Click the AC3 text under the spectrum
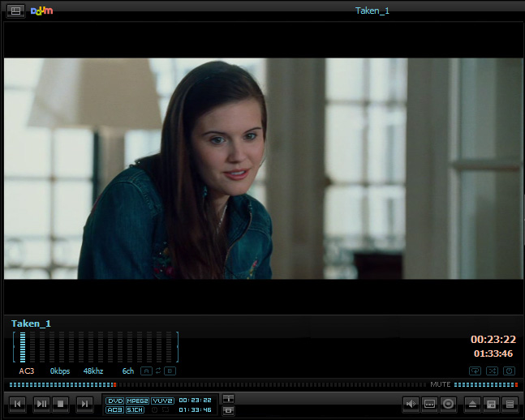 27,371
